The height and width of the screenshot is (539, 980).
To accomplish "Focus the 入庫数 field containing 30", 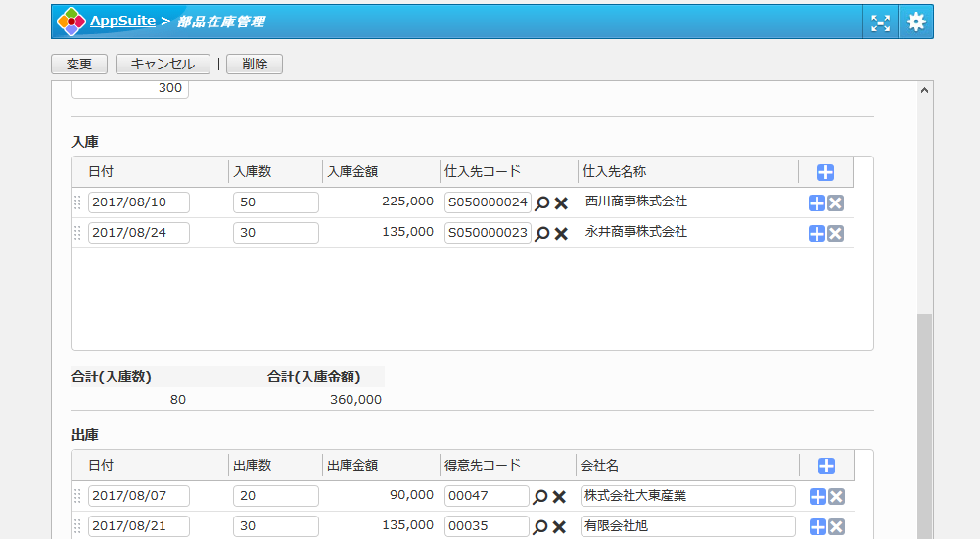I will click(275, 233).
